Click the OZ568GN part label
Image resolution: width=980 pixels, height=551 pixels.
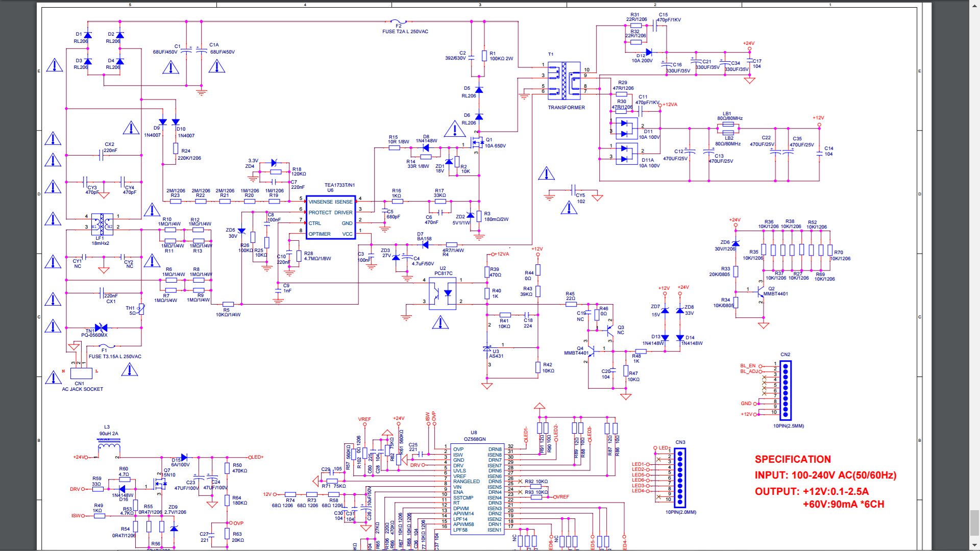[475, 439]
